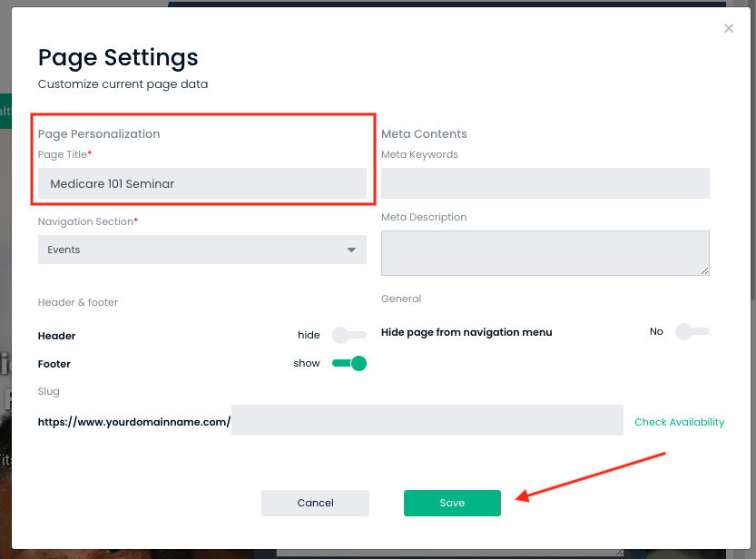Click the Check Availability link
756x559 pixels.
pyautogui.click(x=680, y=422)
